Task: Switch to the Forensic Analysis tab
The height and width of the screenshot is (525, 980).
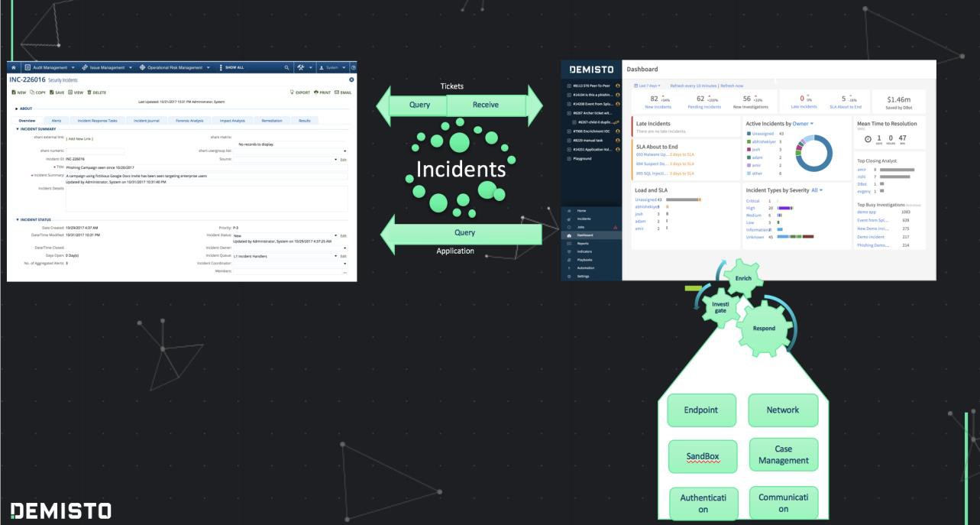Action: coord(189,121)
